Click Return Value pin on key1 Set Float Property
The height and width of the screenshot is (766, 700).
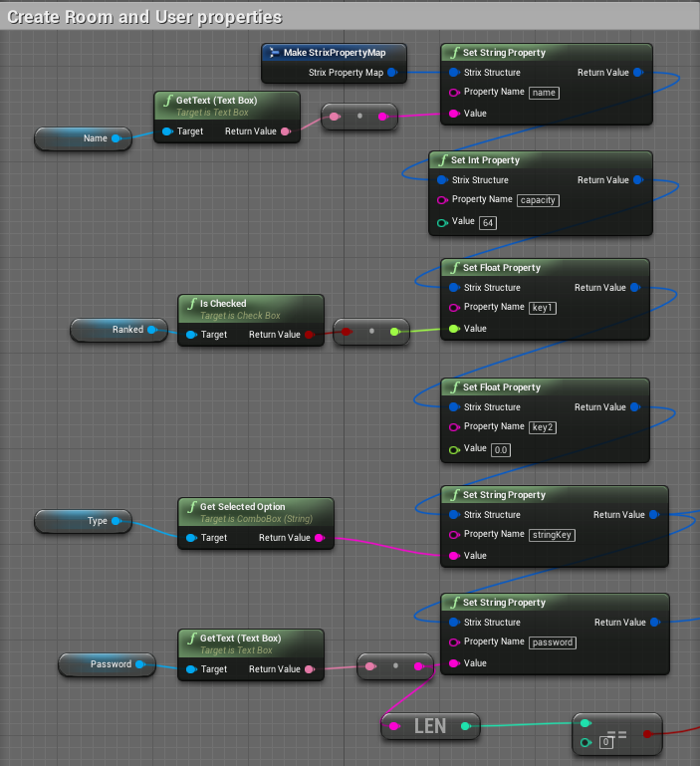click(635, 288)
